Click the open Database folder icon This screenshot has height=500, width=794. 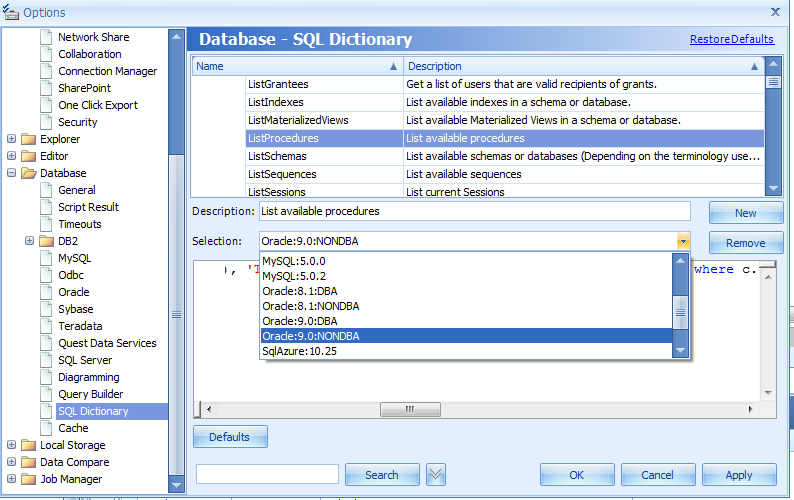pyautogui.click(x=29, y=173)
